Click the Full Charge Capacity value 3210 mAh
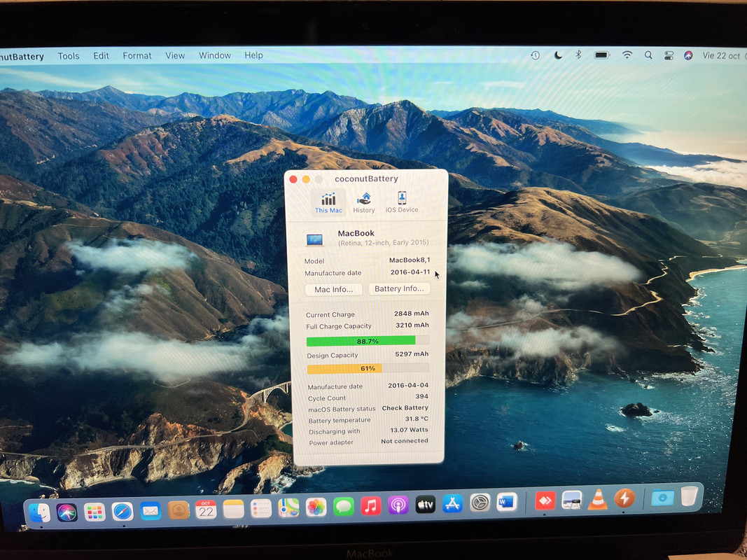This screenshot has width=747, height=560. (412, 325)
